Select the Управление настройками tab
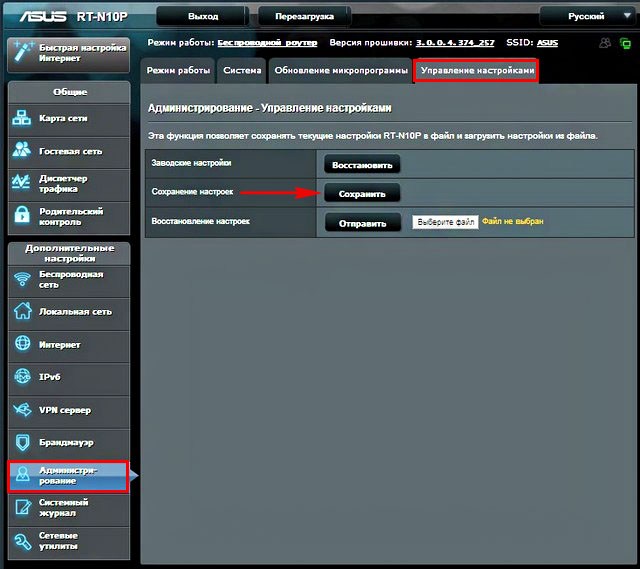The height and width of the screenshot is (569, 640). pos(476,71)
